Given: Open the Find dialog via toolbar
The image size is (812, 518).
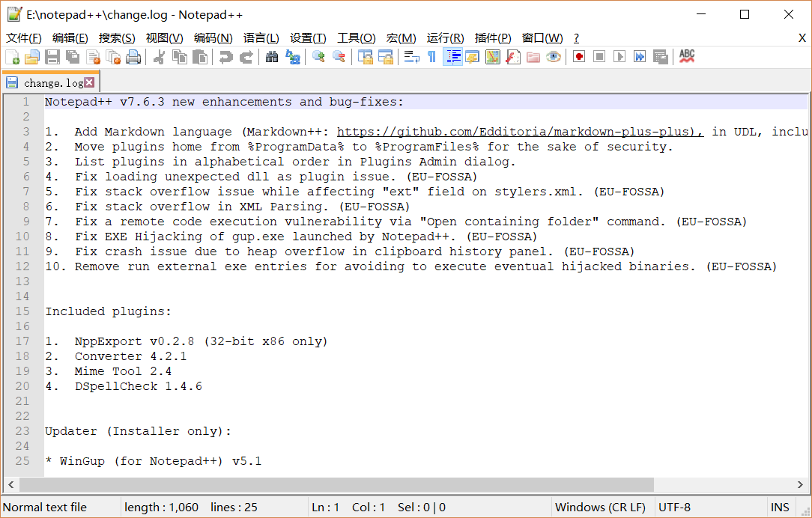Looking at the screenshot, I should tap(271, 56).
